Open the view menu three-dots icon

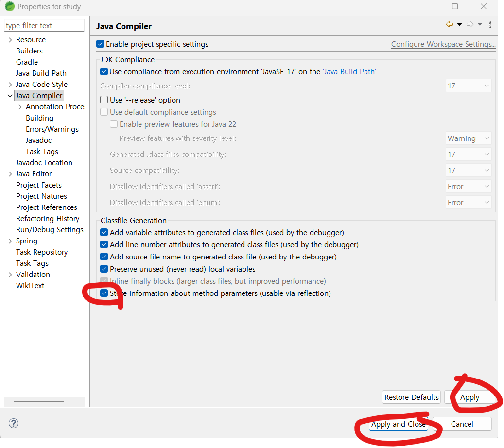(x=490, y=24)
